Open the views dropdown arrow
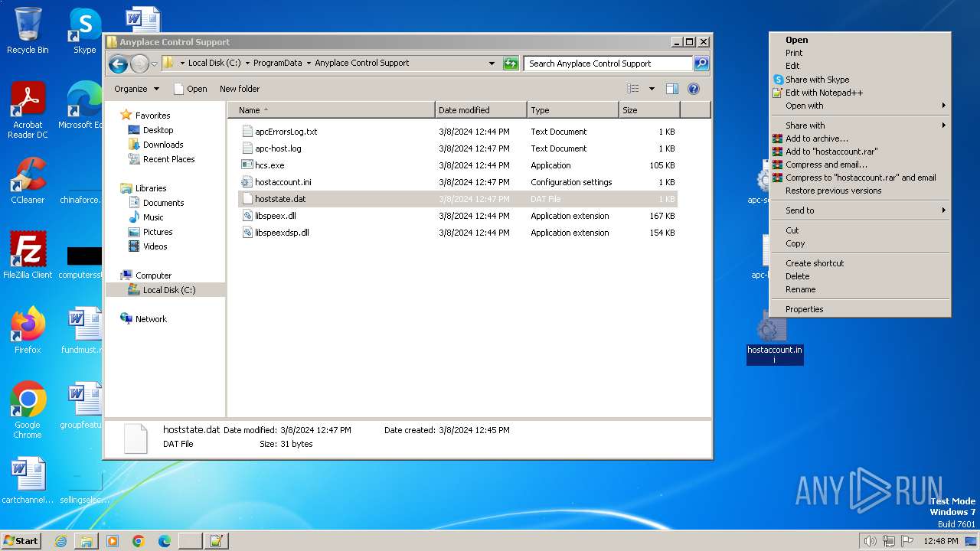This screenshot has height=551, width=980. pos(652,89)
